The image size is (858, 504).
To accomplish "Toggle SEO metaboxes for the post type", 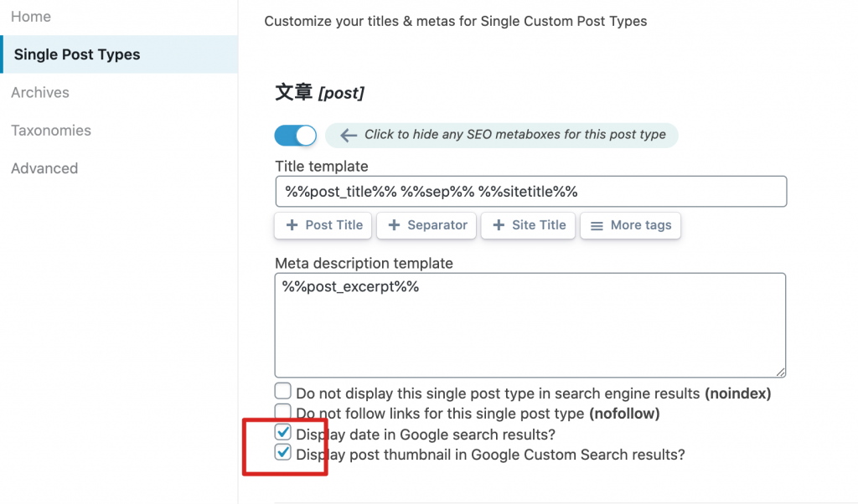I will point(295,135).
